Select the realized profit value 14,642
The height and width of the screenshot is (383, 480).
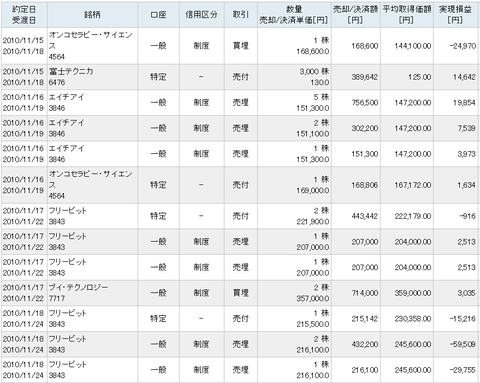[464, 77]
